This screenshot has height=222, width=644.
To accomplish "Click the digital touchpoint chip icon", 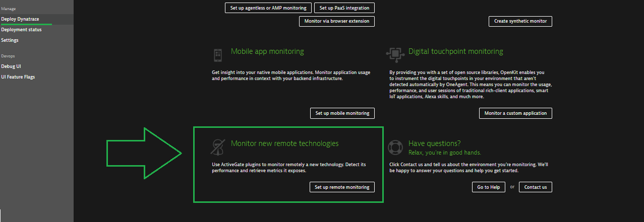I will 395,54.
